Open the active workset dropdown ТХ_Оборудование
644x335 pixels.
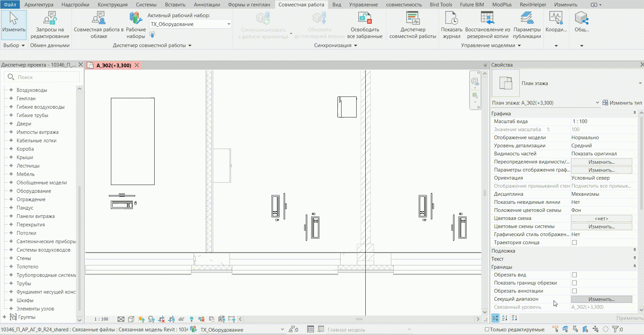(x=190, y=24)
